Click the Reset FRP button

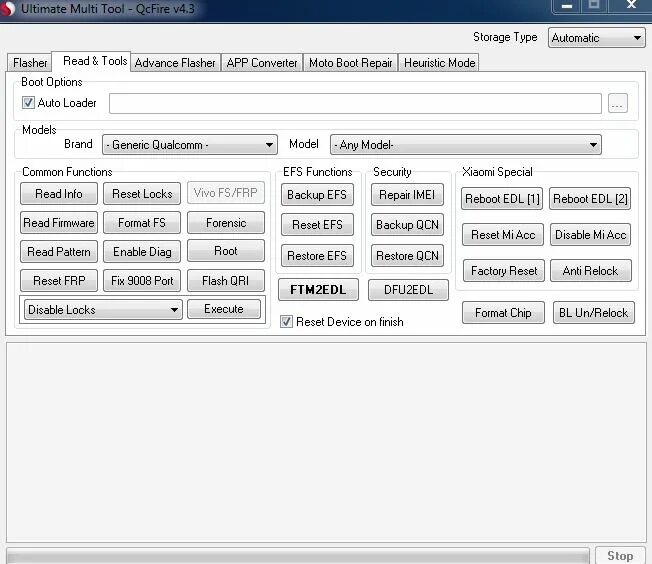click(x=59, y=281)
